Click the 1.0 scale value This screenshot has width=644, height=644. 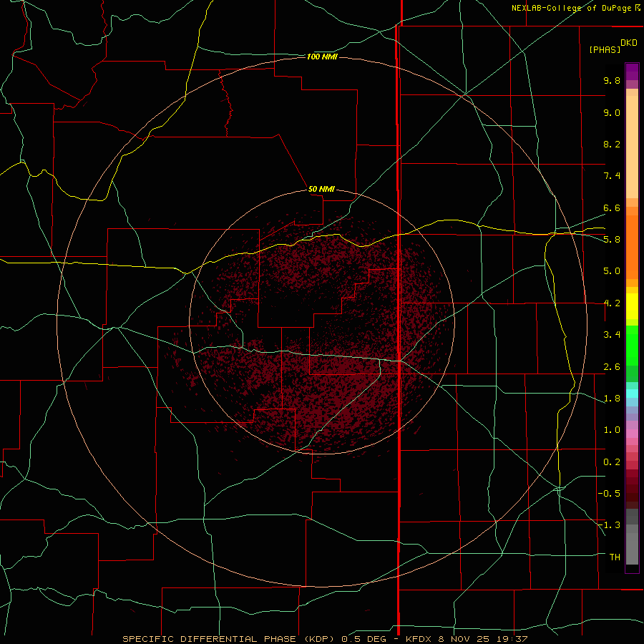(612, 430)
